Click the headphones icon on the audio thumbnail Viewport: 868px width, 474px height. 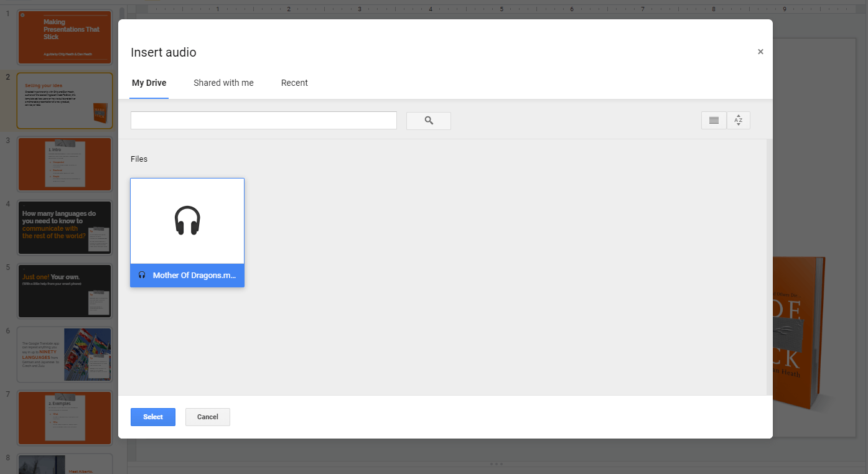(x=187, y=220)
